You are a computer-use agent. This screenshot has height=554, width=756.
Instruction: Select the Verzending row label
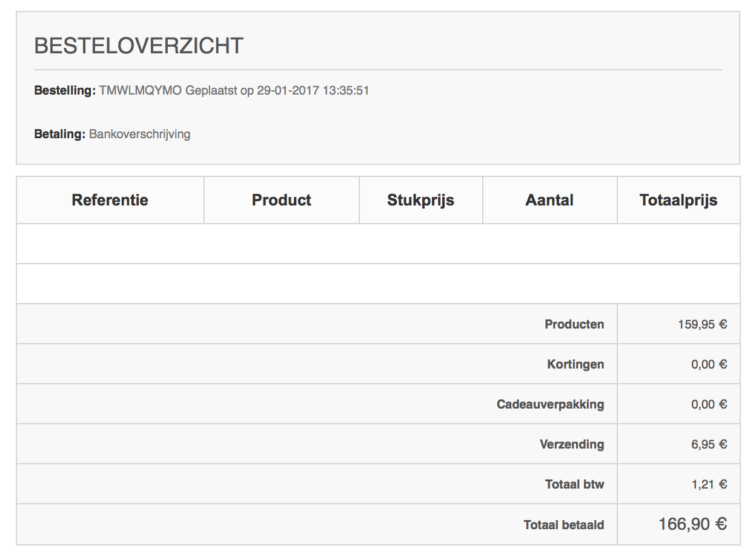[572, 444]
